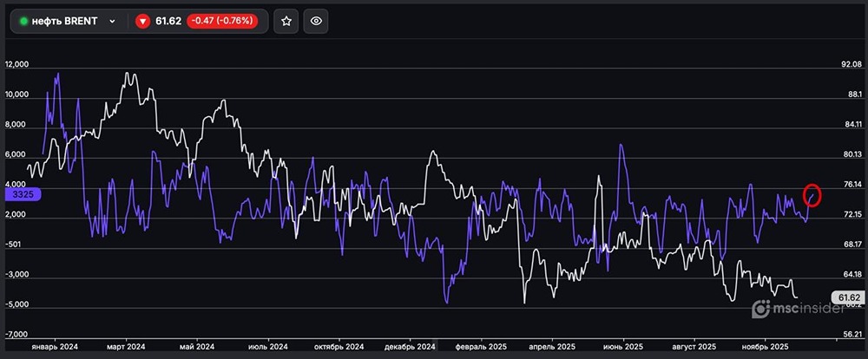The width and height of the screenshot is (868, 359).
Task: Click the 61.62 current price tag on right axis
Action: pos(845,297)
